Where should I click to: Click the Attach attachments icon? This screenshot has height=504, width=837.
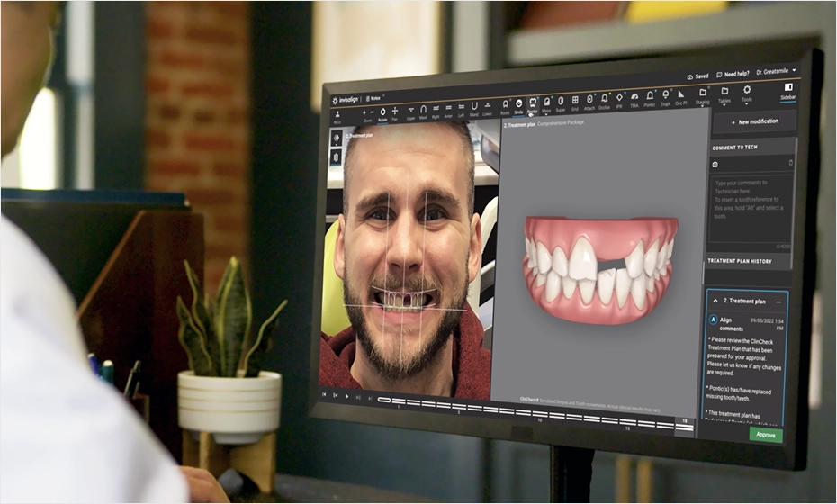[x=589, y=102]
